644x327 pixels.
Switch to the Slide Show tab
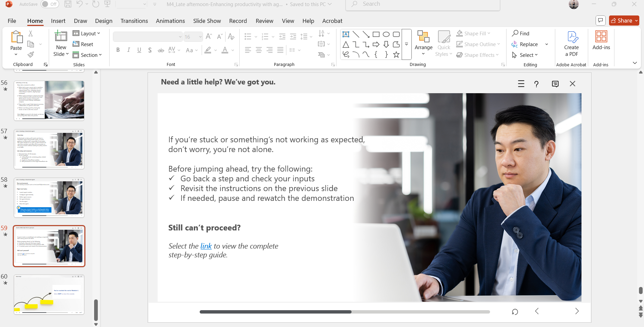tap(207, 21)
